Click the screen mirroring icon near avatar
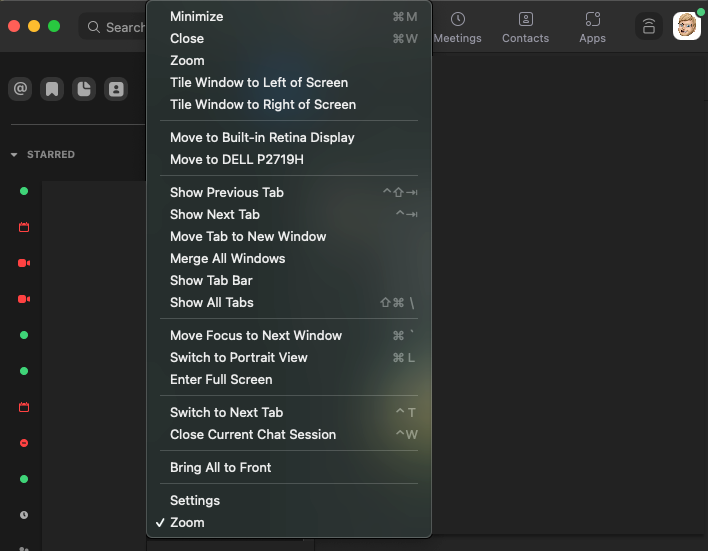 pyautogui.click(x=649, y=27)
